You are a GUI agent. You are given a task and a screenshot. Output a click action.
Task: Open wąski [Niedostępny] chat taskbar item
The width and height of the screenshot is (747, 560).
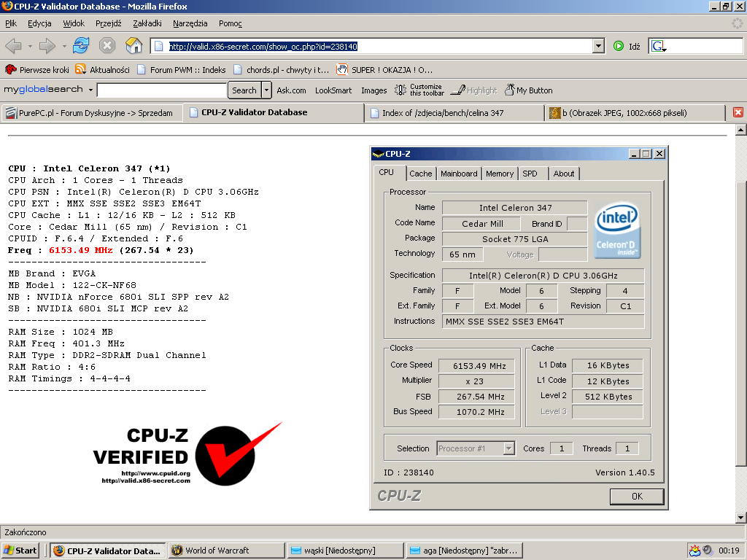tap(345, 551)
